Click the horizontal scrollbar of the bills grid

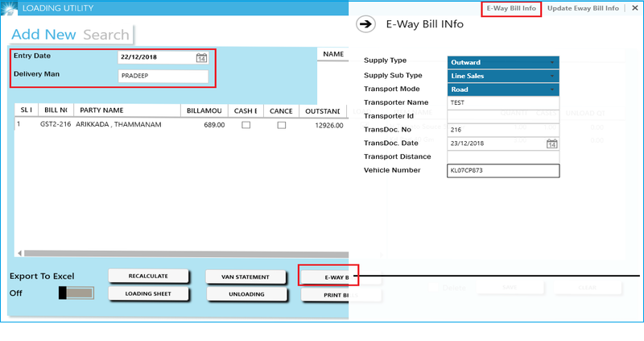(186, 253)
